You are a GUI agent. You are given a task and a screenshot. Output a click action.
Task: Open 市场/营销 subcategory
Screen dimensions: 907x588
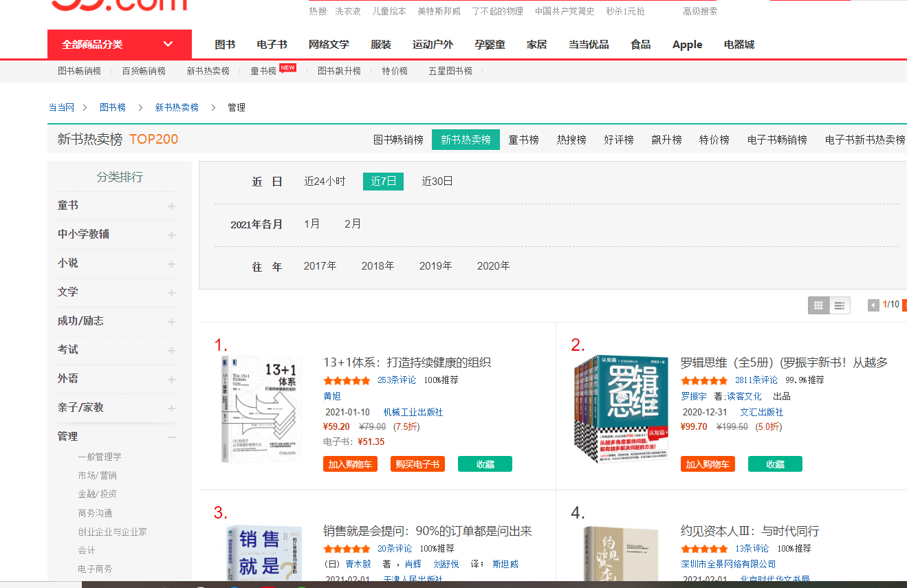97,475
